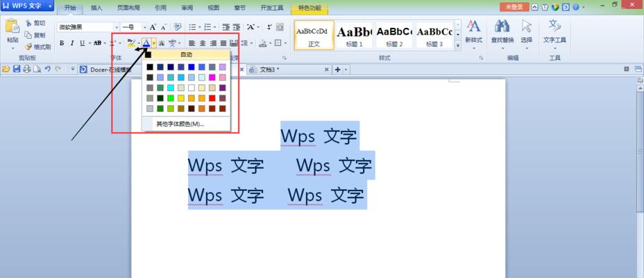Close the 文档3 document tab
This screenshot has height=278, width=644.
click(x=327, y=69)
